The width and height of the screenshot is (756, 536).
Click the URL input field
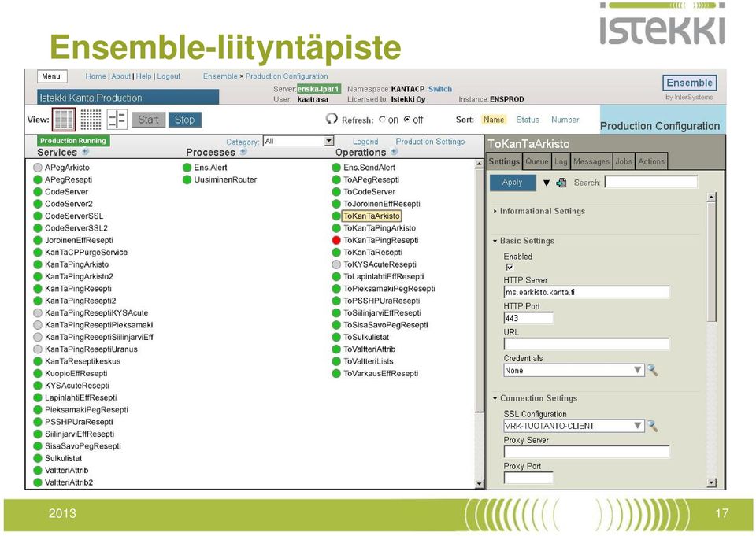pyautogui.click(x=587, y=344)
